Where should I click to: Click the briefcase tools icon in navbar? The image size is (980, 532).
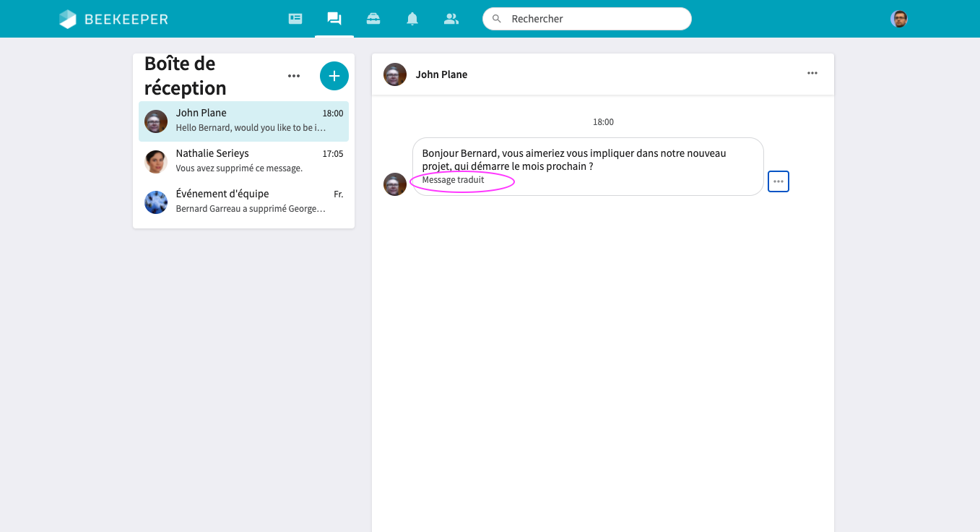(373, 19)
